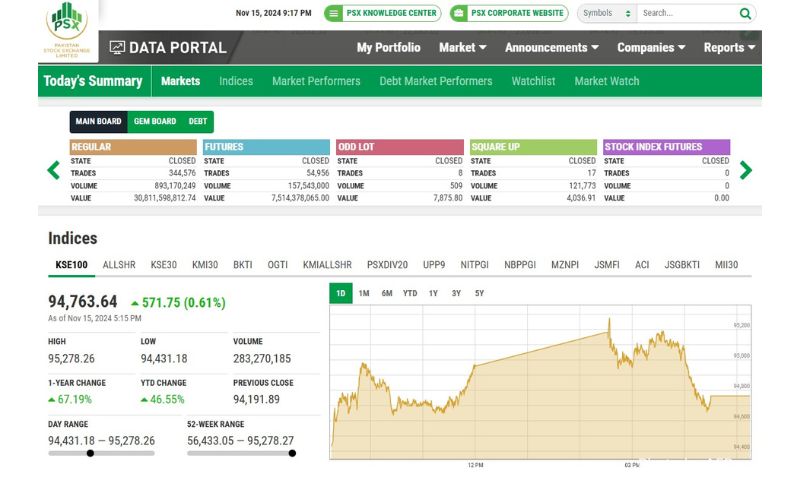Click the left carousel arrow
The image size is (800, 480).
point(54,170)
